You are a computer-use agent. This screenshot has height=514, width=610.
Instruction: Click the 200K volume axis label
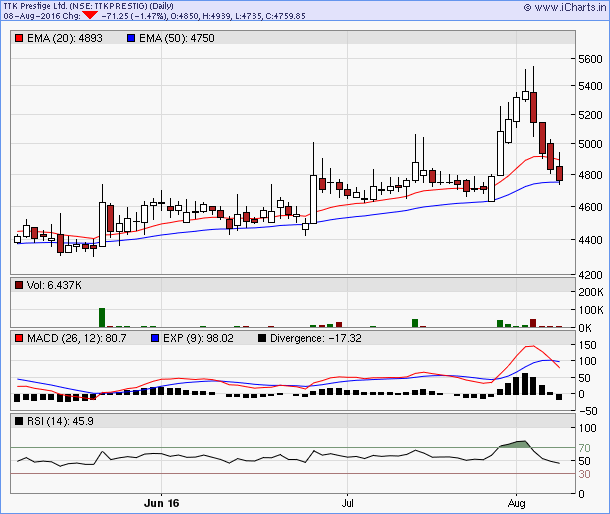coord(591,292)
